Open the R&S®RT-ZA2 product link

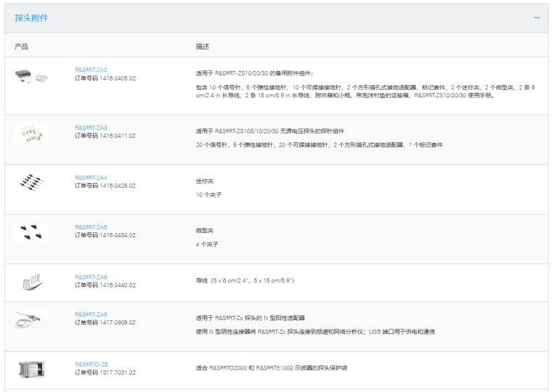[91, 70]
